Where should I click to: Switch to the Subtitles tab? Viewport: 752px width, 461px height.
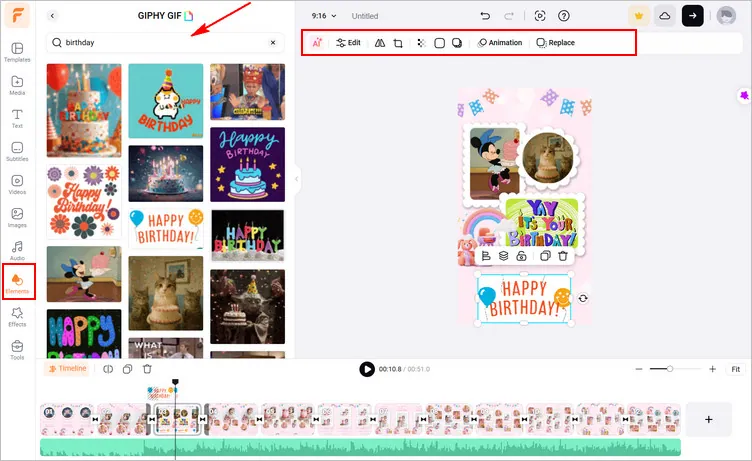[x=16, y=151]
